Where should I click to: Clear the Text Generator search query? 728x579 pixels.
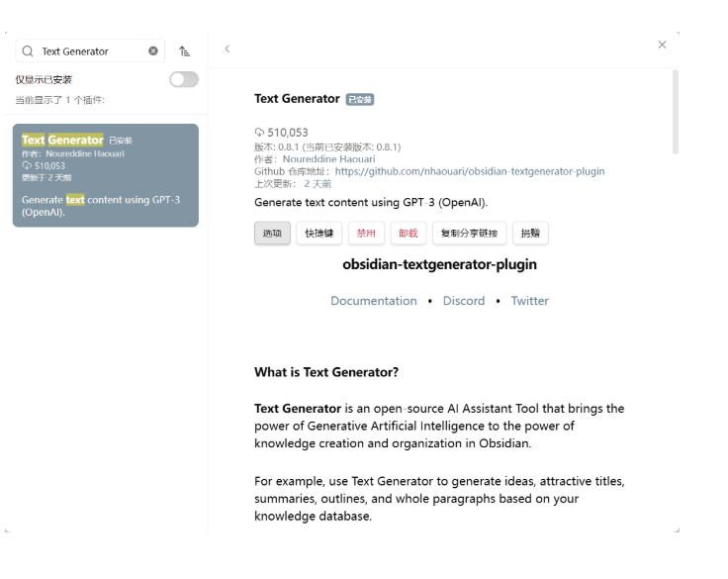(153, 51)
